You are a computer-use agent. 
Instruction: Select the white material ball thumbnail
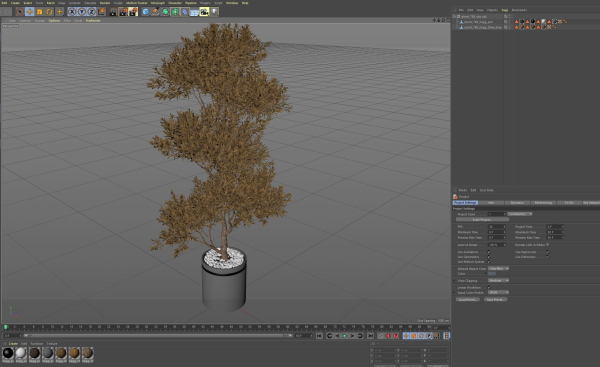pos(21,353)
